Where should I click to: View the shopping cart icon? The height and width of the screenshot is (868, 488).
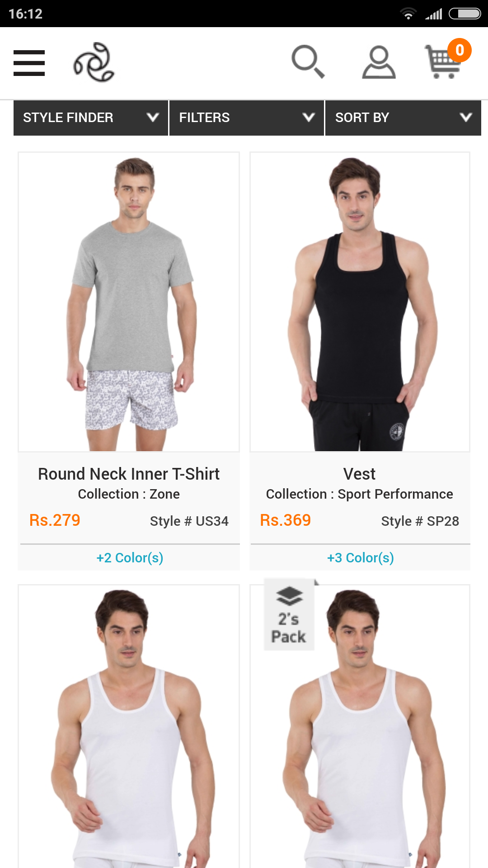(x=443, y=62)
